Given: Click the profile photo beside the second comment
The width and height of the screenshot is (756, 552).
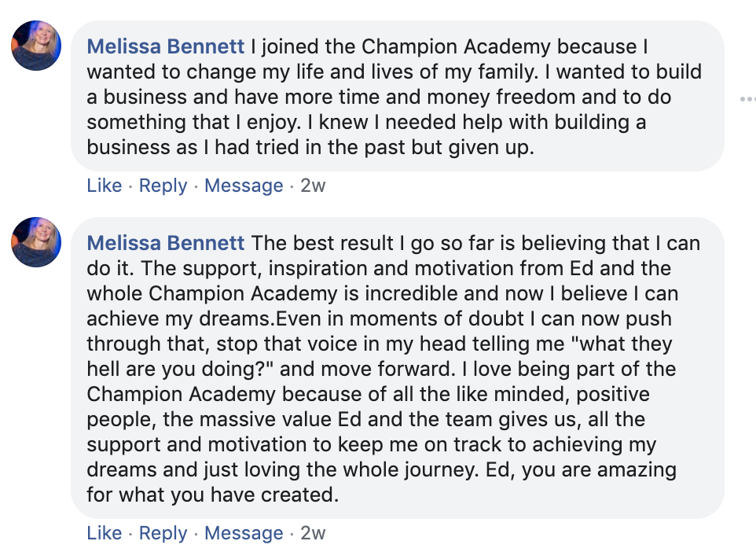Looking at the screenshot, I should click(x=36, y=242).
